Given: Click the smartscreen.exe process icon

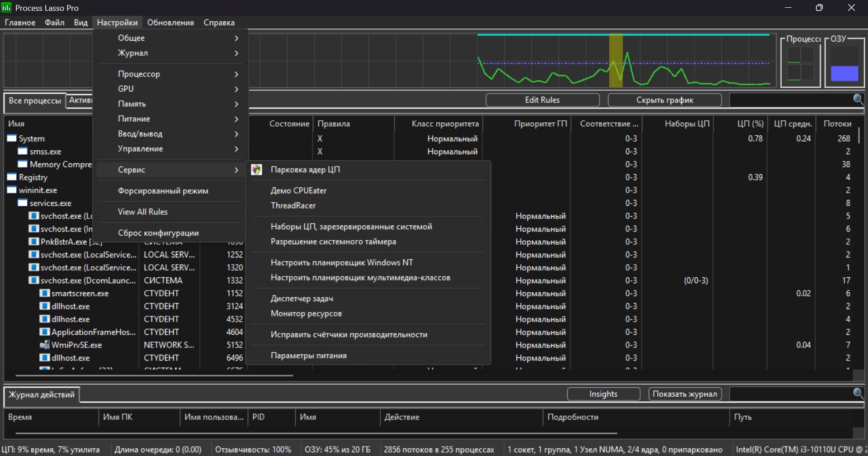Looking at the screenshot, I should (44, 293).
